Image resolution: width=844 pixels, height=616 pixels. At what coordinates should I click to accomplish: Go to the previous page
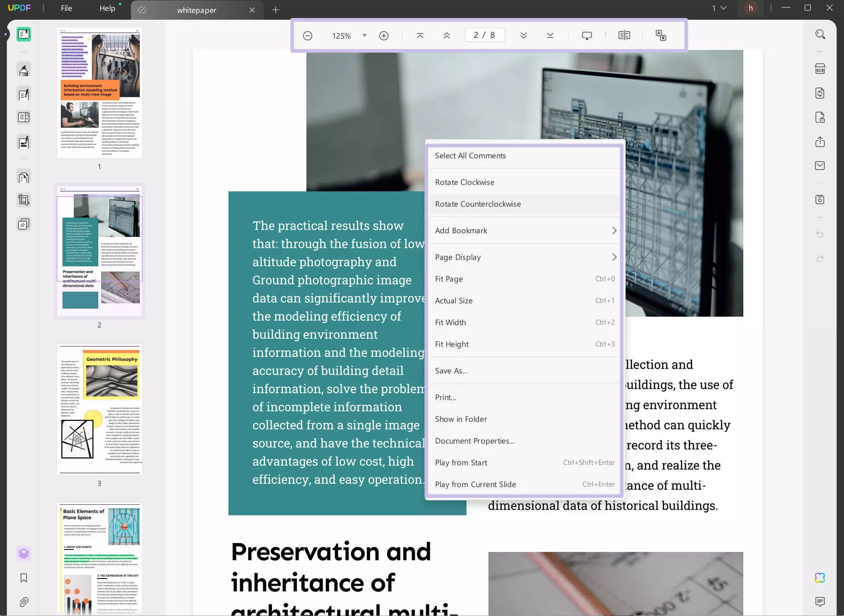(446, 35)
